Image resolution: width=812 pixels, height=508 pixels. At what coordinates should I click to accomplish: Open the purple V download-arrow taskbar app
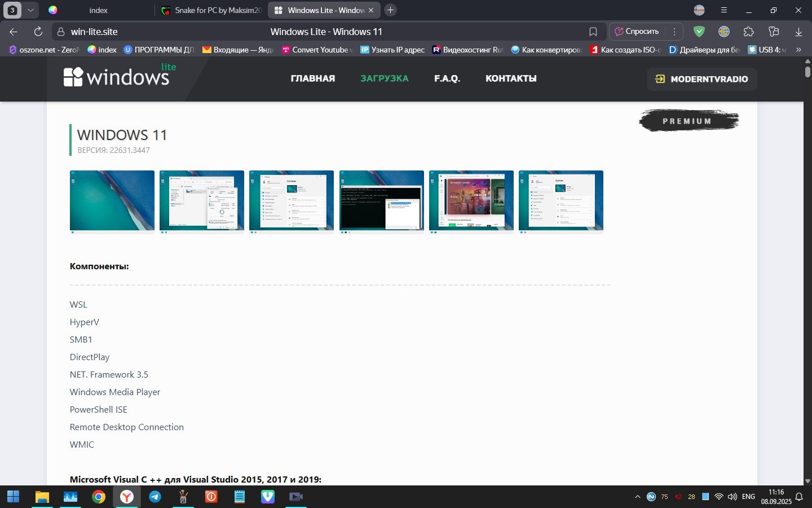point(268,497)
